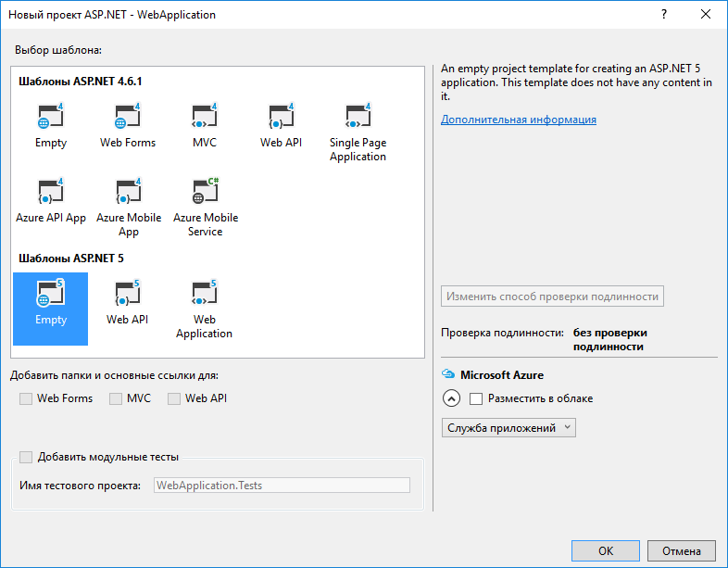The width and height of the screenshot is (728, 568).
Task: Pick the ASP.NET 4.6.1 Web API template
Action: [x=281, y=118]
